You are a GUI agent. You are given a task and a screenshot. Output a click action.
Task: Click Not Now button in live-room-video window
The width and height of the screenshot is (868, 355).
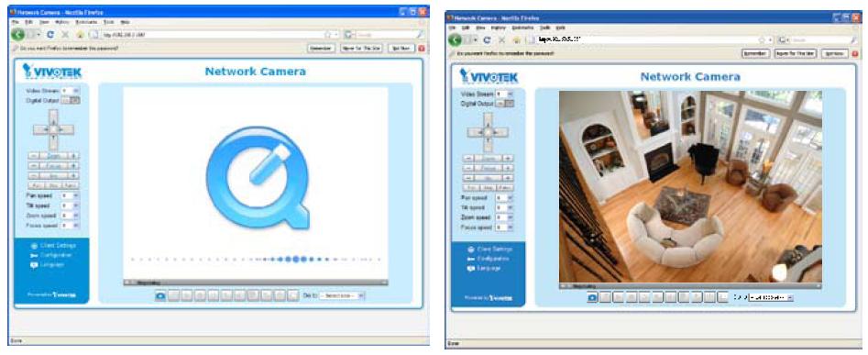pyautogui.click(x=834, y=53)
